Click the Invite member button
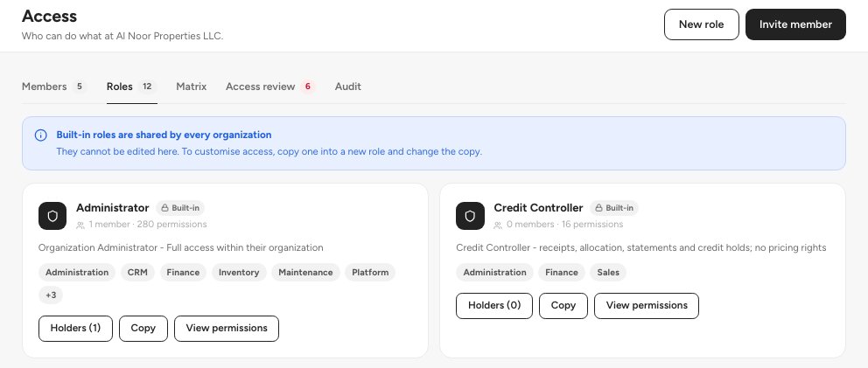The image size is (868, 368). 795,24
